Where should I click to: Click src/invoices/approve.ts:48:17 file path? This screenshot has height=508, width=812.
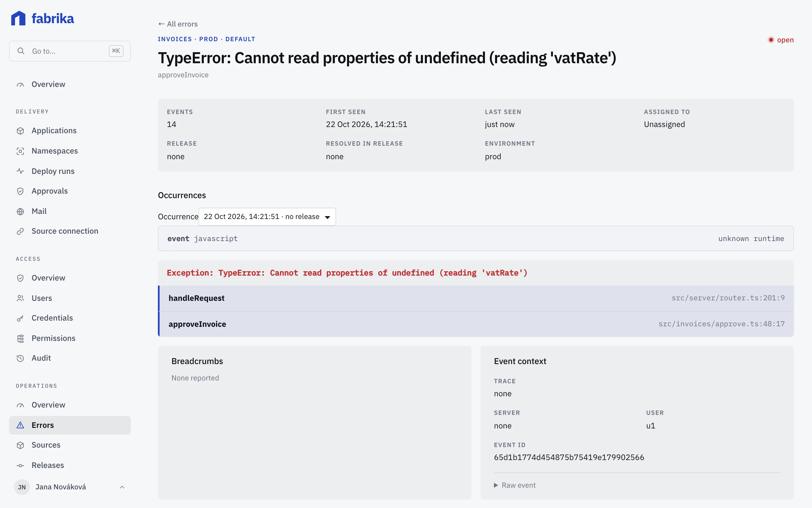point(721,324)
